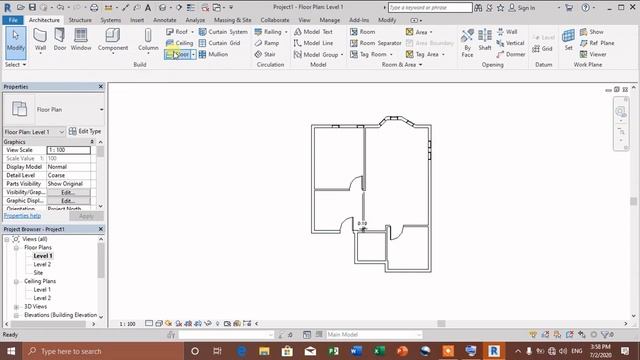Open the Floor tool dropdown arrow
640x360 pixels.
193,54
